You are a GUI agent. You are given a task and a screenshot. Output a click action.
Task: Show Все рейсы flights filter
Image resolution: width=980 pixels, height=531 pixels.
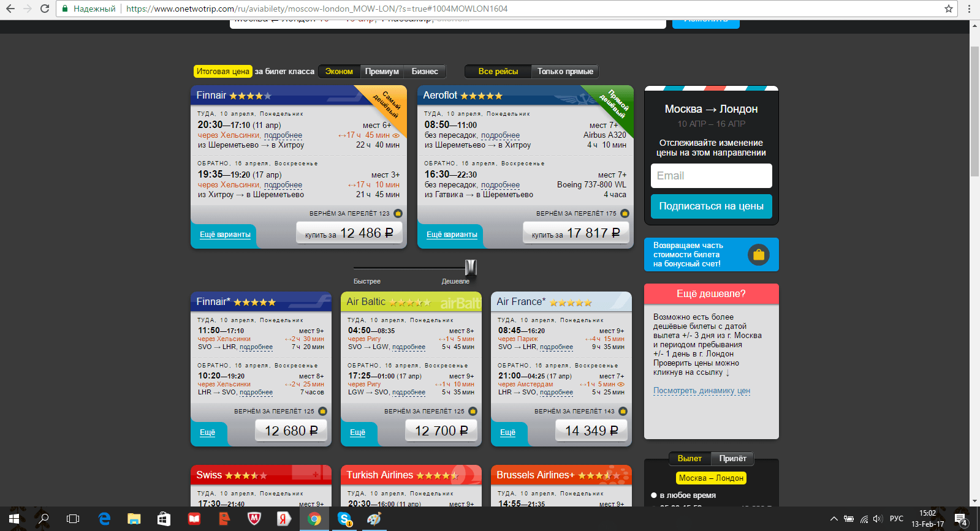[x=498, y=72]
